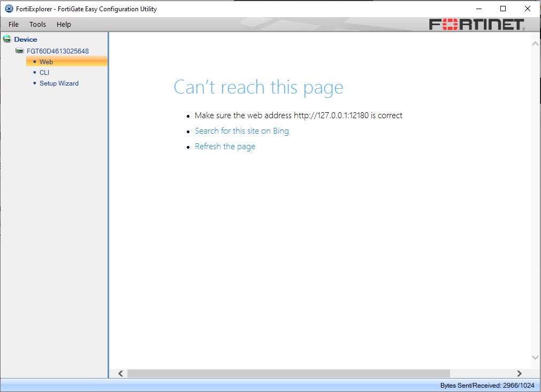The width and height of the screenshot is (541, 392).
Task: Click Bytes Sent/Received status text
Action: (487, 386)
